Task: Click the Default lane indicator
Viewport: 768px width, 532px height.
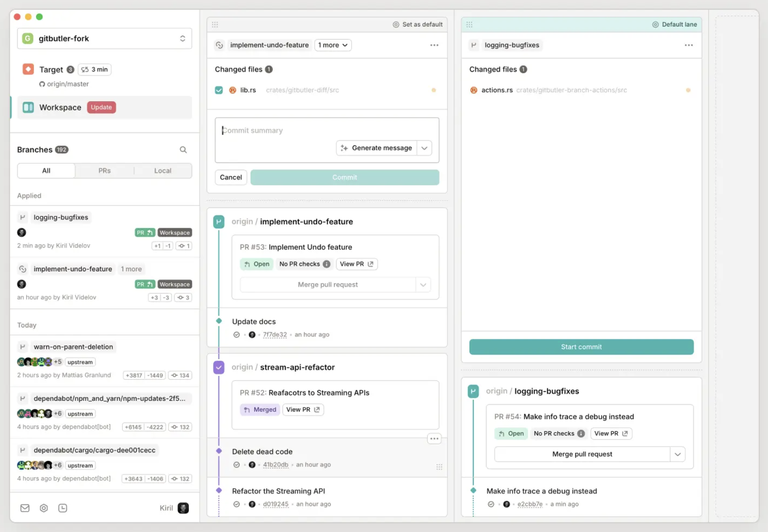Action: [675, 25]
